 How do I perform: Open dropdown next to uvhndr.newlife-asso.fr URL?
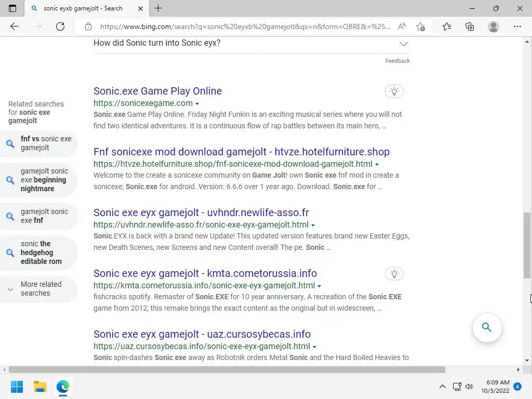click(x=313, y=225)
